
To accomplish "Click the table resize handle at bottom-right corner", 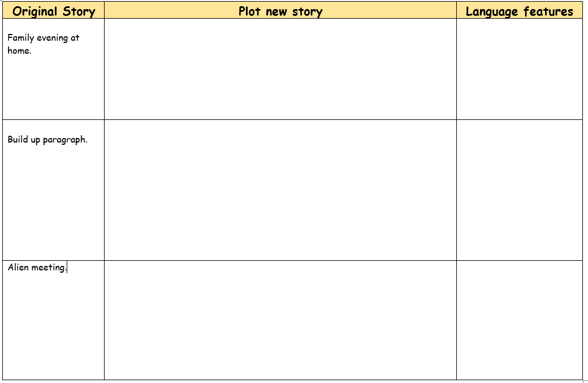I will point(585,381).
